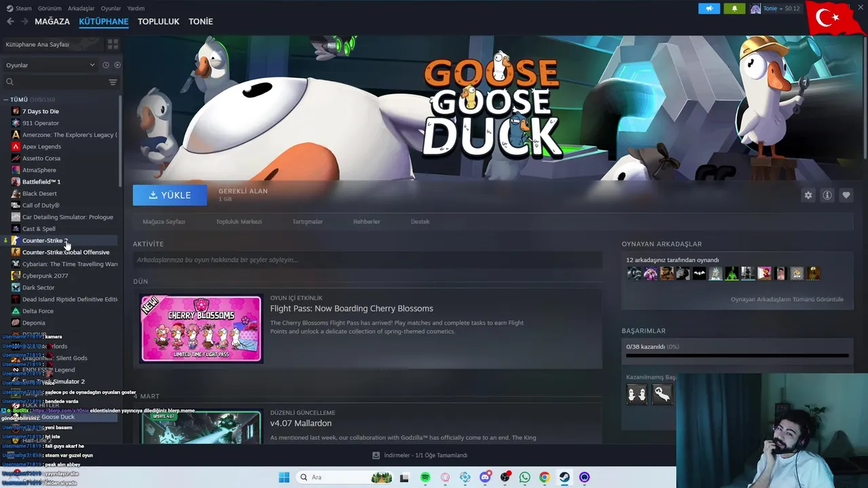
Task: Click the Windows Start button
Action: point(284,477)
